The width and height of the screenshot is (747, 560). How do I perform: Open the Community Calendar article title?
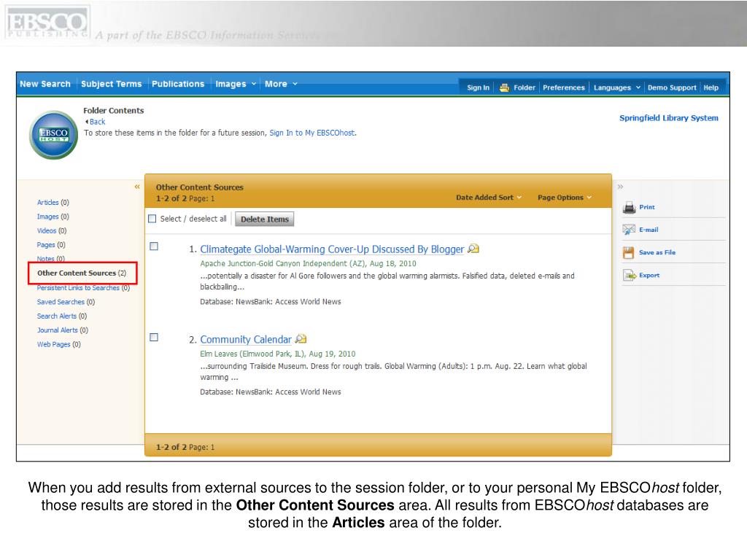[x=246, y=340]
